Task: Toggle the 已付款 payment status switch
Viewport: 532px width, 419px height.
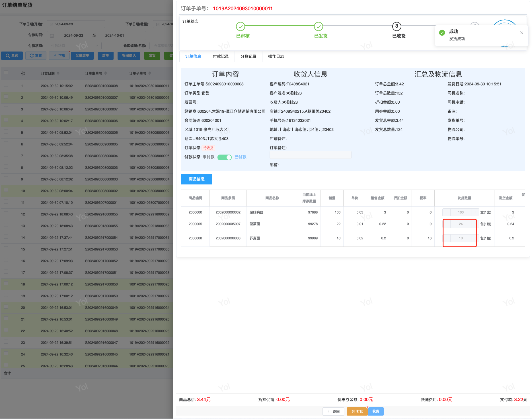Action: click(225, 157)
